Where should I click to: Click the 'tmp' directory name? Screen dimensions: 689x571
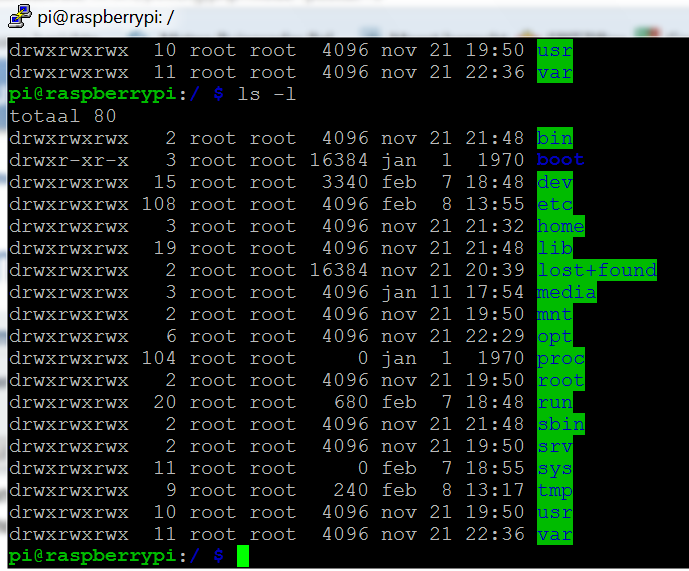pyautogui.click(x=555, y=490)
